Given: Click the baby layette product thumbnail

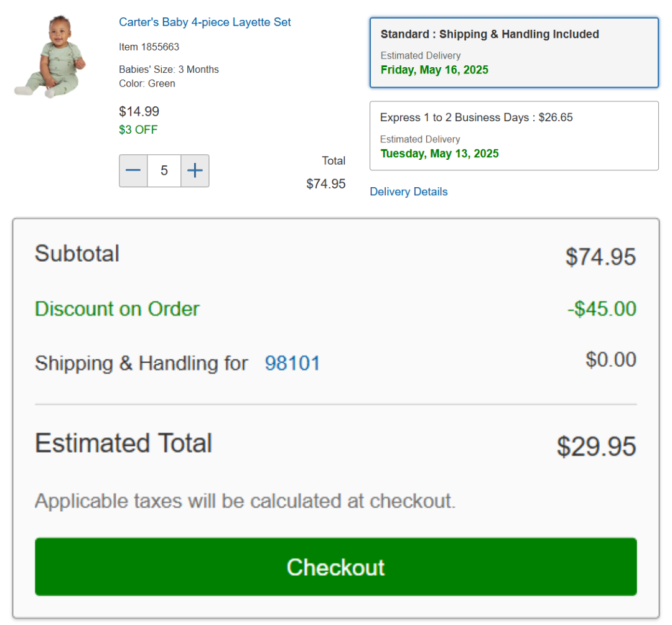Looking at the screenshot, I should 50,56.
